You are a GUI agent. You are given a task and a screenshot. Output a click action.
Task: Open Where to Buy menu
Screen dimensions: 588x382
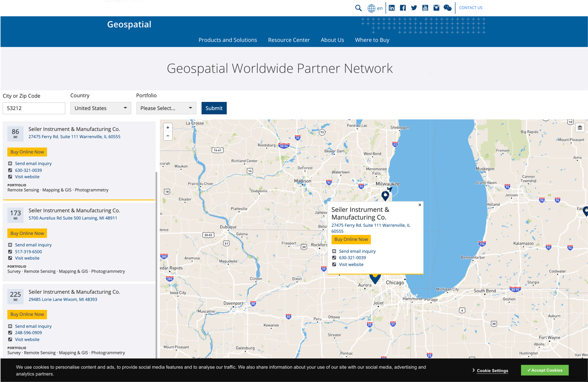click(x=372, y=40)
